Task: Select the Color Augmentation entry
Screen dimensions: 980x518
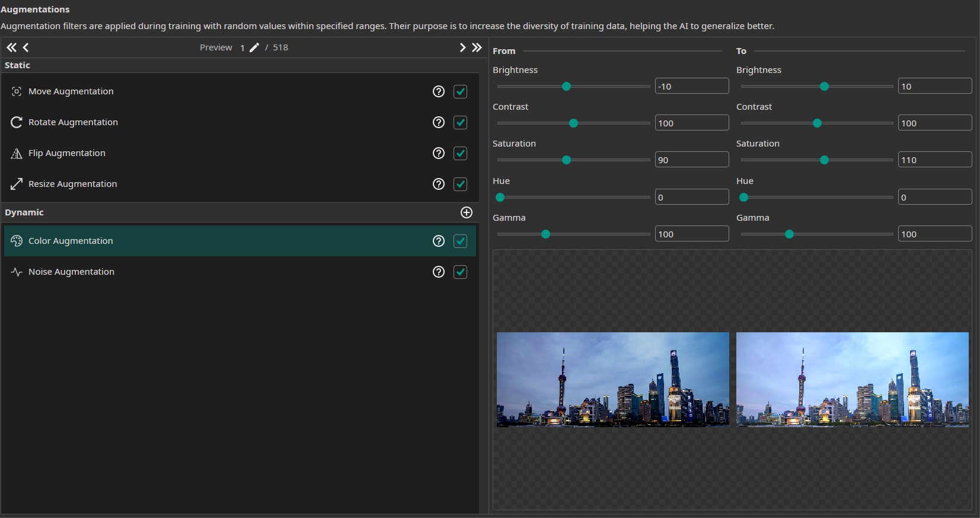Action: (x=71, y=241)
